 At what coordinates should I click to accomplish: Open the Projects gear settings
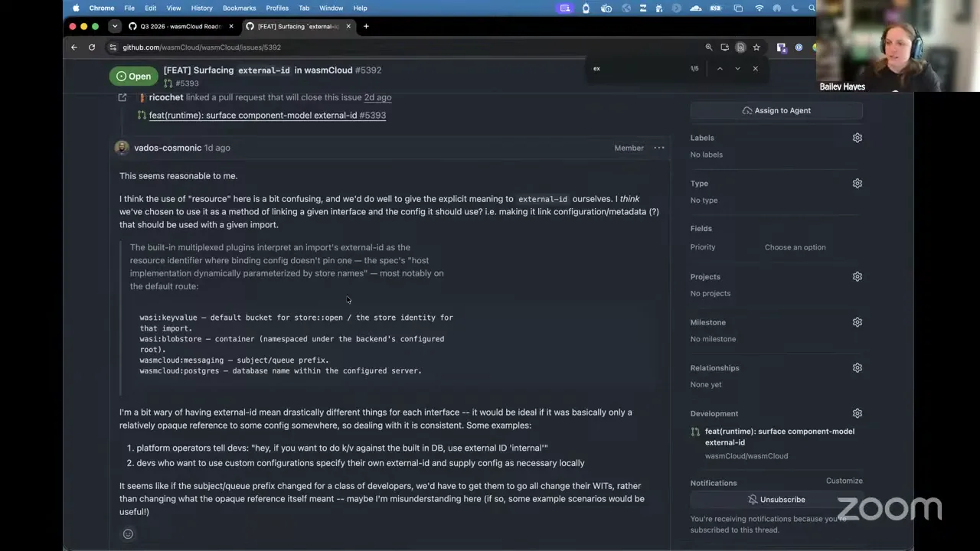click(x=857, y=277)
